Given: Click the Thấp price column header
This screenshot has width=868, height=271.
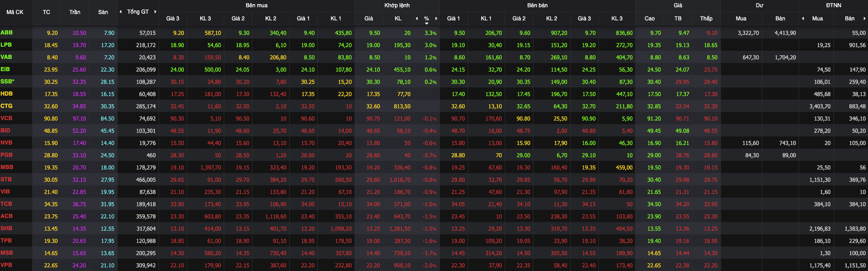Looking at the screenshot, I should pos(706,19).
